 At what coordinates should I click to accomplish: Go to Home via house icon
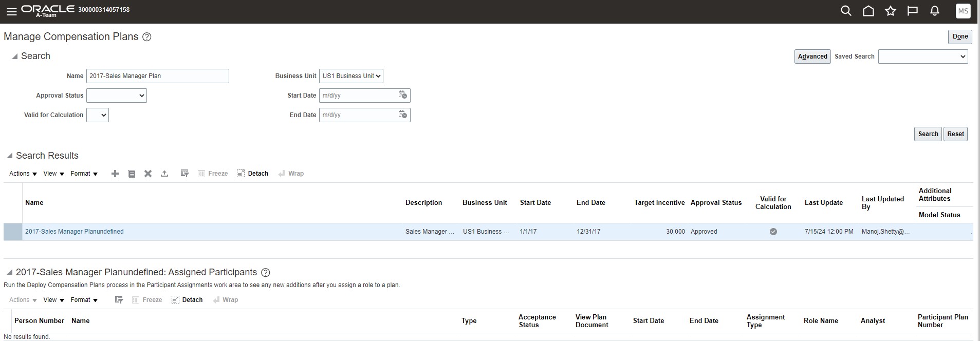868,11
